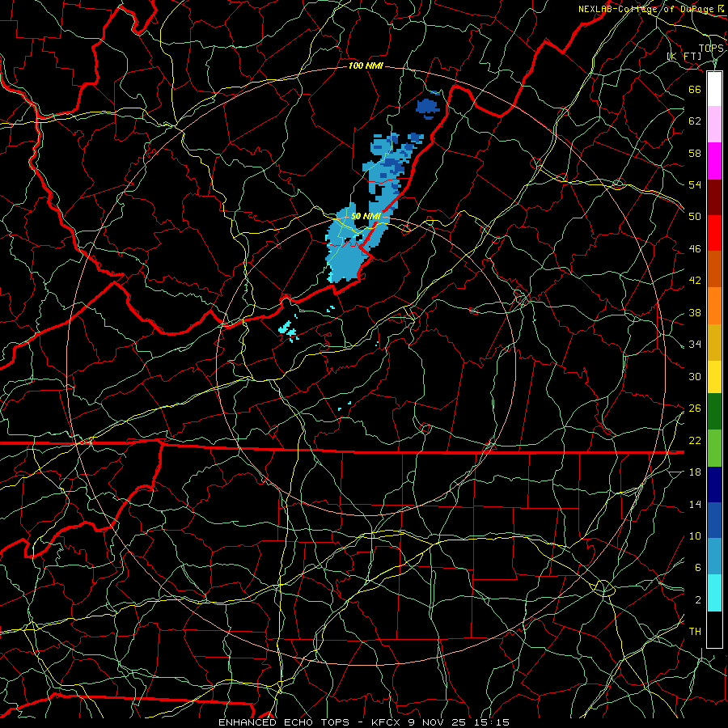Click the legend value 18
This screenshot has width=728, height=728.
(x=695, y=472)
